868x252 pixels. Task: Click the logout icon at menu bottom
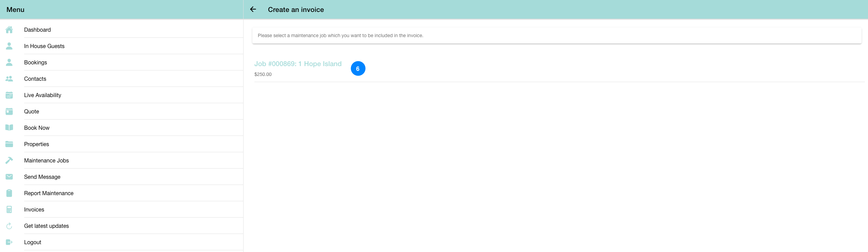9,242
